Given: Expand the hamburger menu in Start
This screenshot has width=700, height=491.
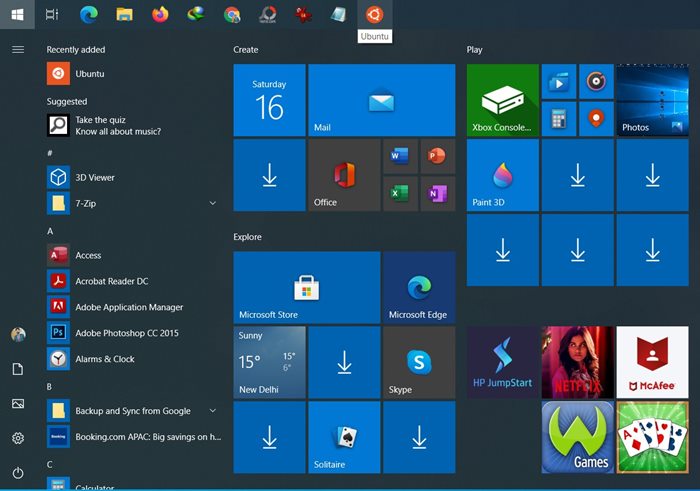Looking at the screenshot, I should 18,50.
